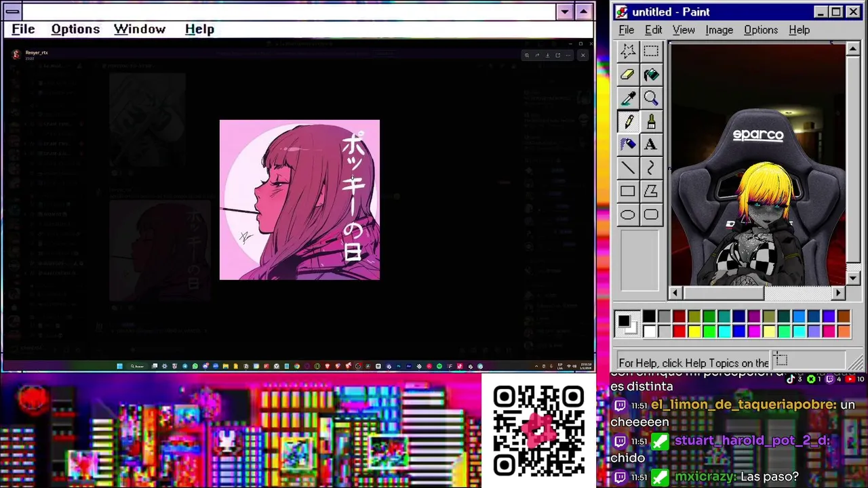868x488 pixels.
Task: Choose the yellow palette swatch
Action: tap(694, 331)
